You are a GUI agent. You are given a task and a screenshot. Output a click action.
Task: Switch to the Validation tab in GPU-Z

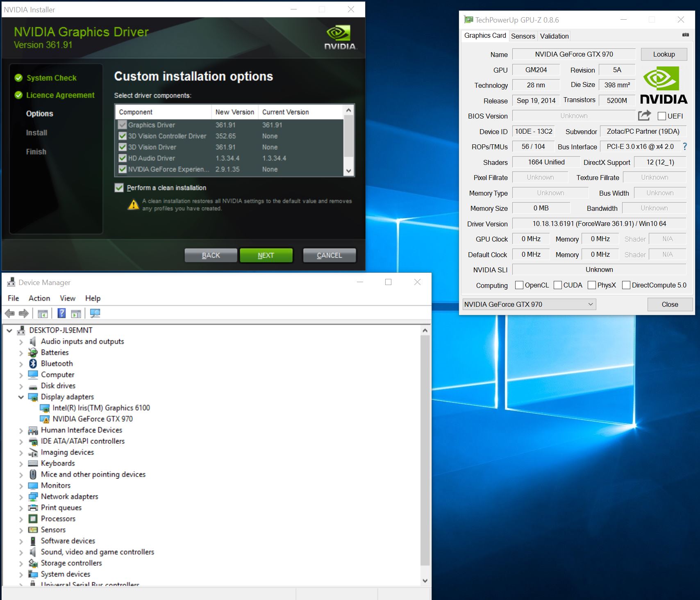coord(554,36)
